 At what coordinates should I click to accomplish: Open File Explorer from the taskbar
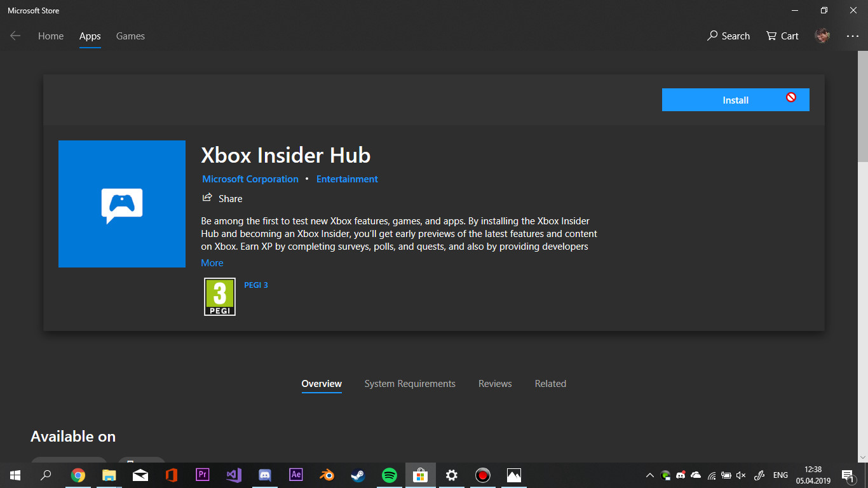coord(109,475)
